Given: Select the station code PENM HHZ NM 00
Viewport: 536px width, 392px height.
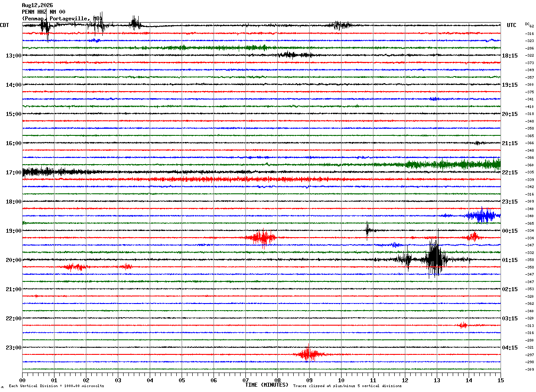Looking at the screenshot, I should [x=43, y=12].
